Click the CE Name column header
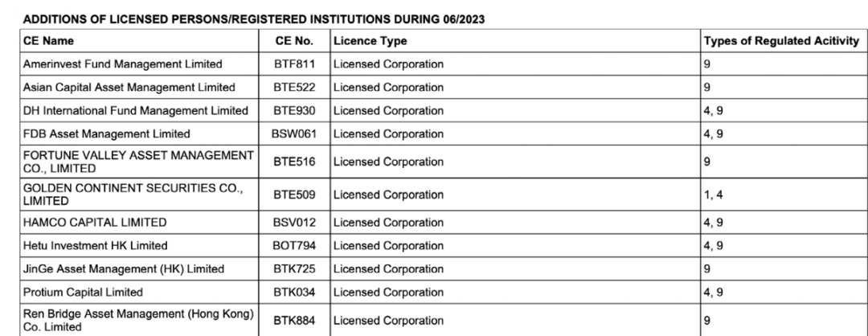Screen dimensions: 868x336 [x=47, y=41]
